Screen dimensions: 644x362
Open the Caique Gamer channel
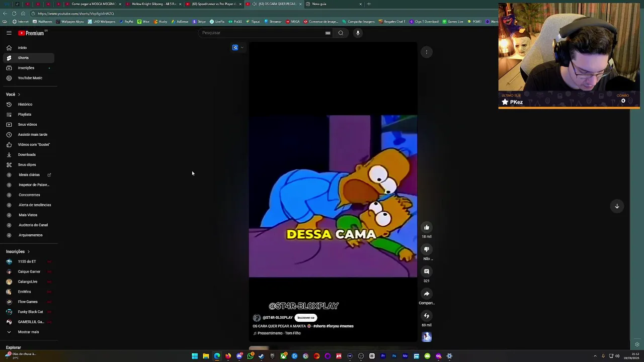tap(29, 271)
